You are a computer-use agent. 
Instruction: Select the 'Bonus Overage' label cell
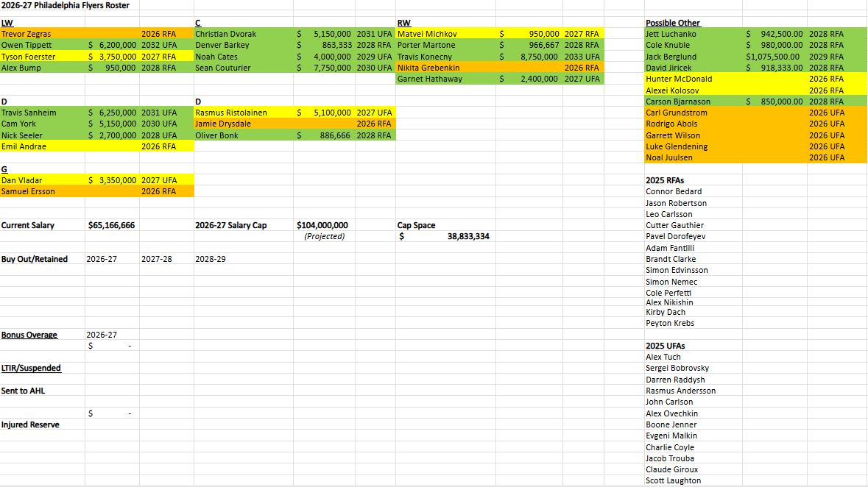tap(43, 335)
